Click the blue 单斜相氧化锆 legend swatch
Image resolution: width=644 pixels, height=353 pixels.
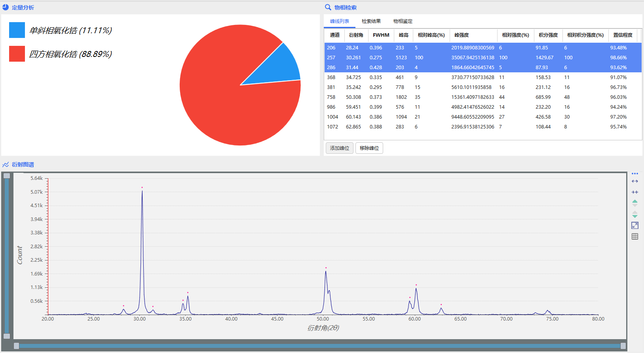point(17,30)
